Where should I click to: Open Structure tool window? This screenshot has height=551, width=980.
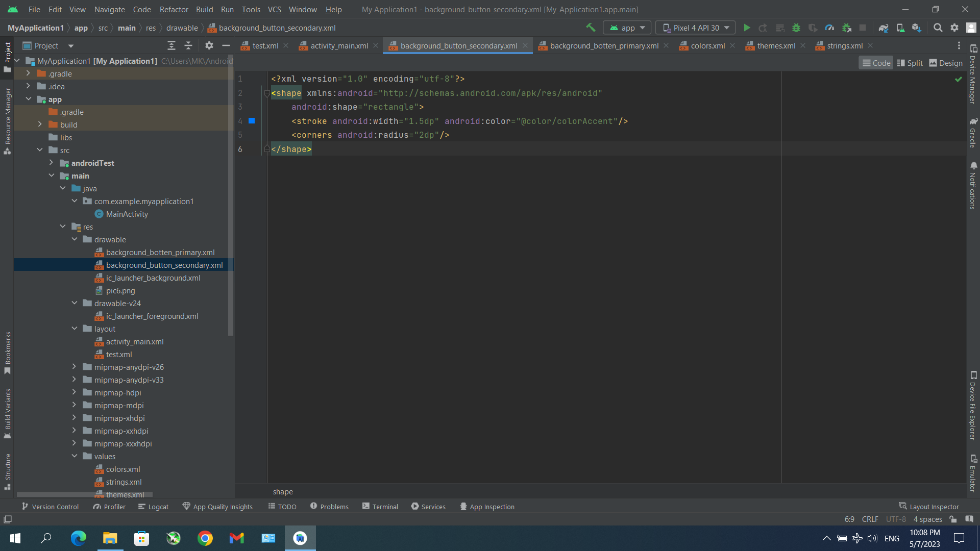click(8, 471)
